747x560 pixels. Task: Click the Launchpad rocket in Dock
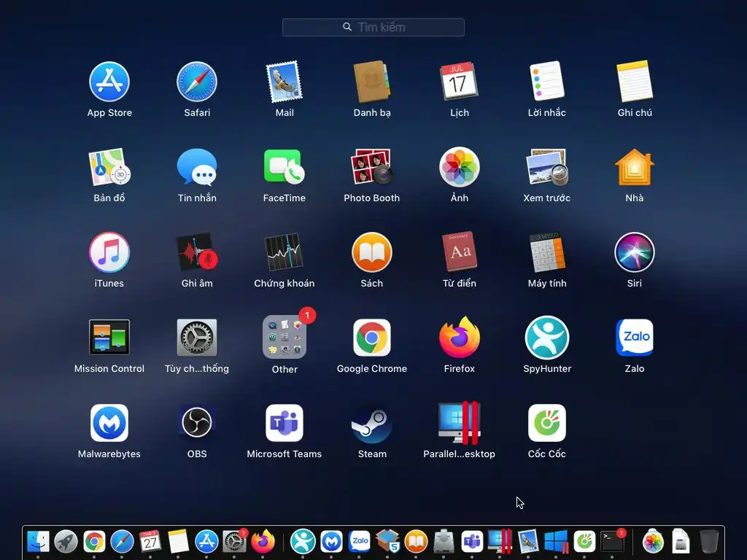tap(66, 542)
